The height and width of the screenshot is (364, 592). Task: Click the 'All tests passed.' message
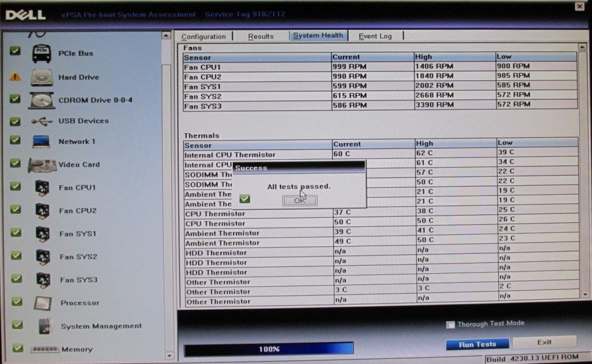(299, 187)
